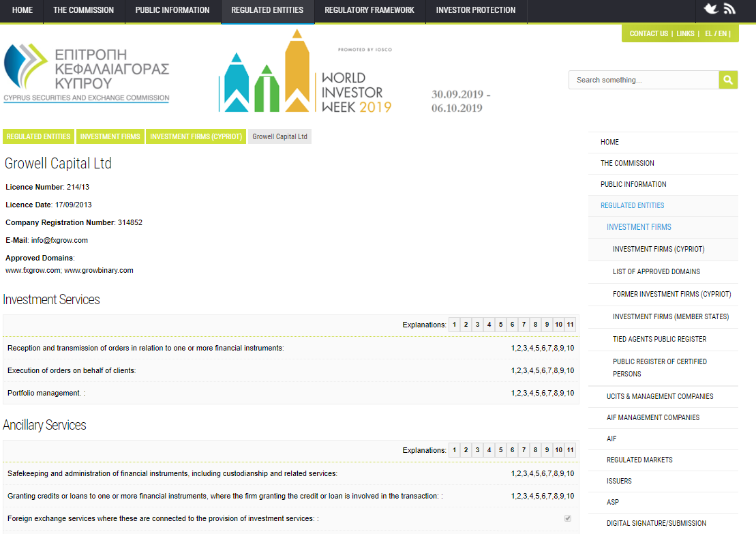This screenshot has width=756, height=534.
Task: Click REGULATED ENTITIES breadcrumb
Action: tap(38, 136)
